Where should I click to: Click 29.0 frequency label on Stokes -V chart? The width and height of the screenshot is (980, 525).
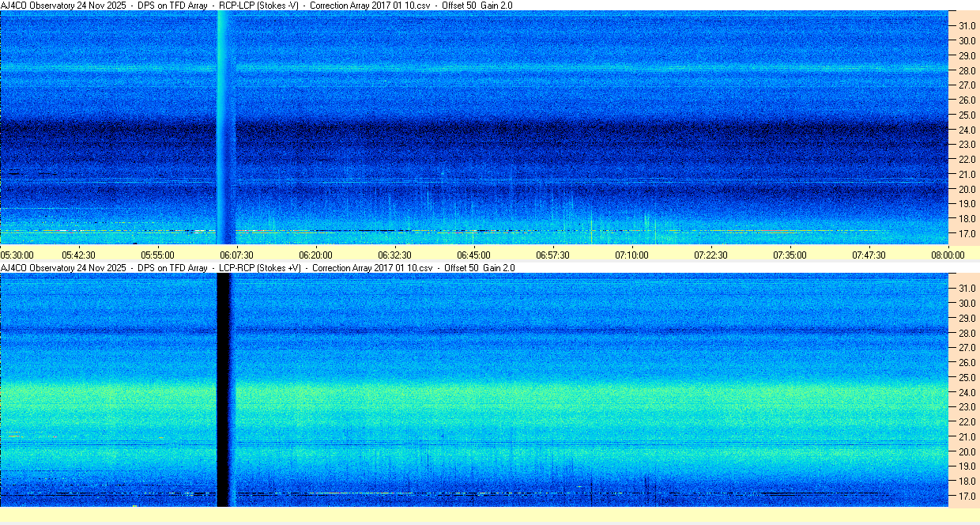pyautogui.click(x=967, y=56)
